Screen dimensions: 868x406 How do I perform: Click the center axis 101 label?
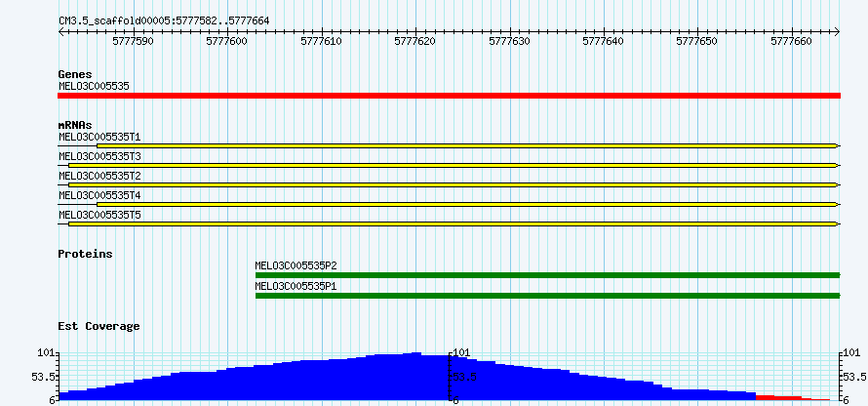[461, 353]
